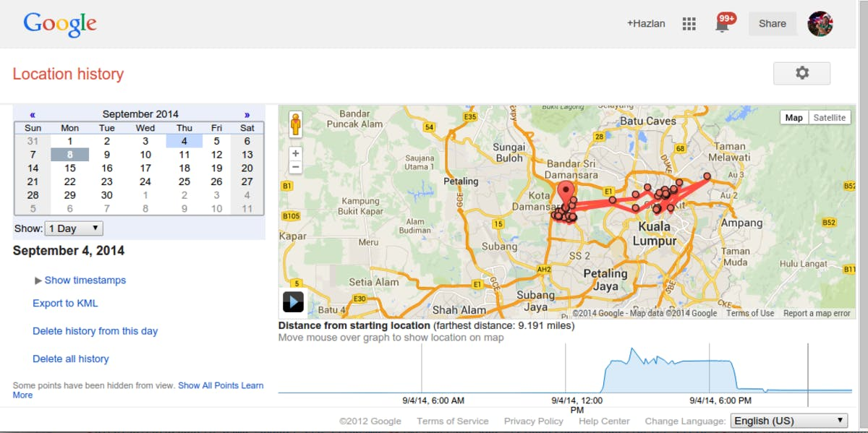Expand Show timestamps
868x433 pixels.
(80, 280)
